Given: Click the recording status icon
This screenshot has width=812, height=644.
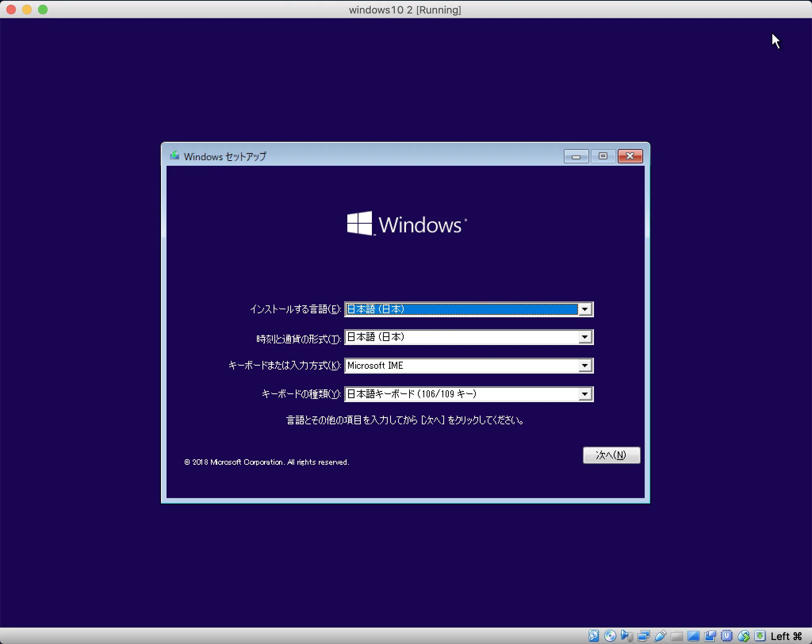Looking at the screenshot, I should [x=710, y=636].
